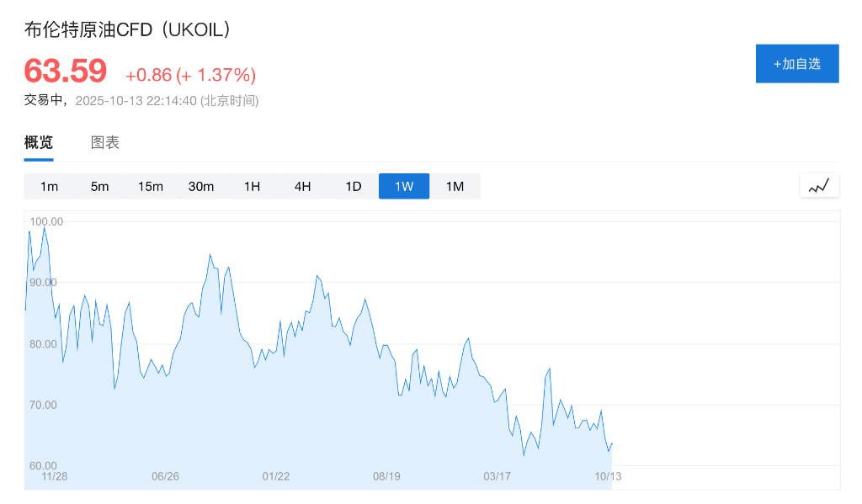Open the 图表 tab
Image resolution: width=862 pixels, height=504 pixels.
click(105, 142)
